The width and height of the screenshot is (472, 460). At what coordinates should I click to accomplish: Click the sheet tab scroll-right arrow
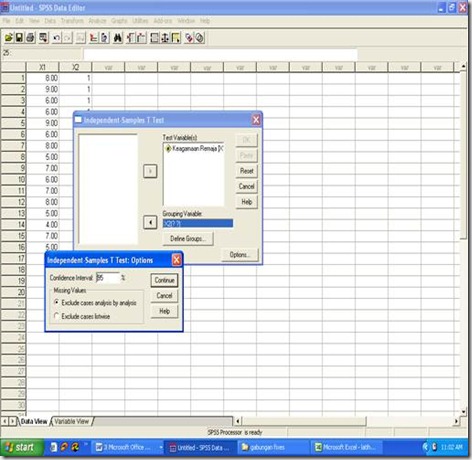(12, 421)
